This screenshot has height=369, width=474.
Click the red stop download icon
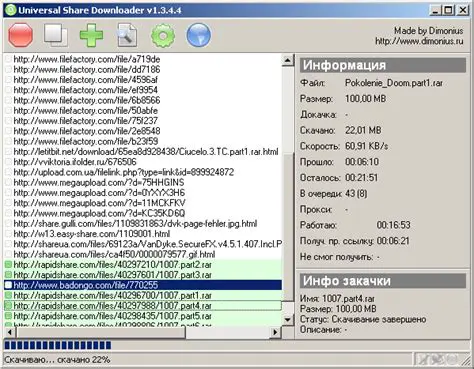(x=20, y=35)
